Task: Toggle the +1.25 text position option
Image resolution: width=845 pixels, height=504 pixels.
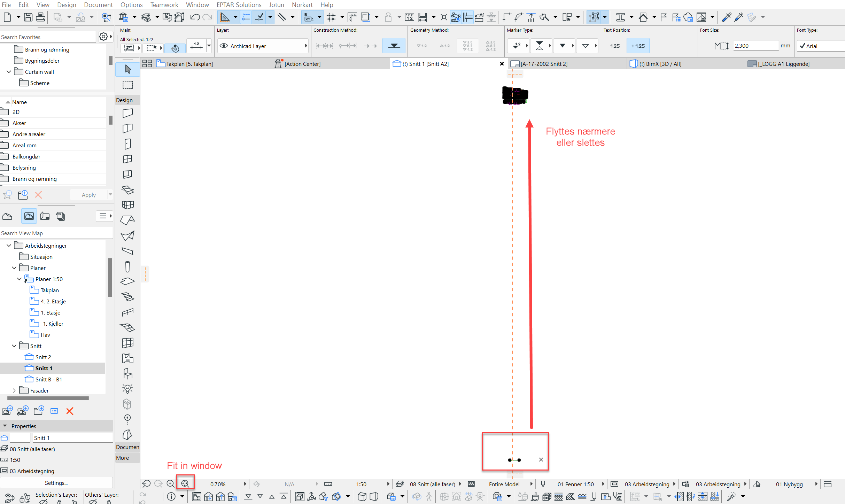Action: (638, 46)
